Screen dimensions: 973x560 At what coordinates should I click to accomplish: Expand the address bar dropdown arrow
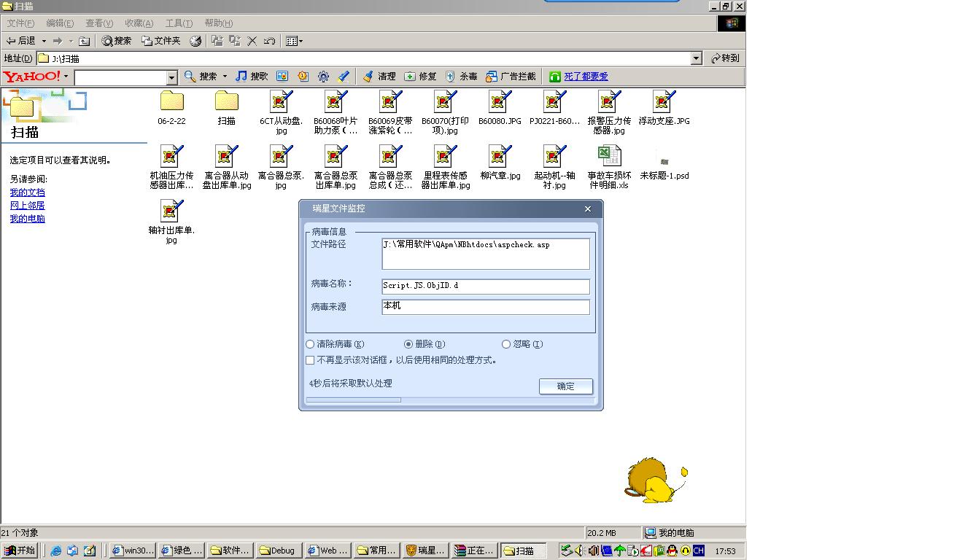(x=696, y=58)
